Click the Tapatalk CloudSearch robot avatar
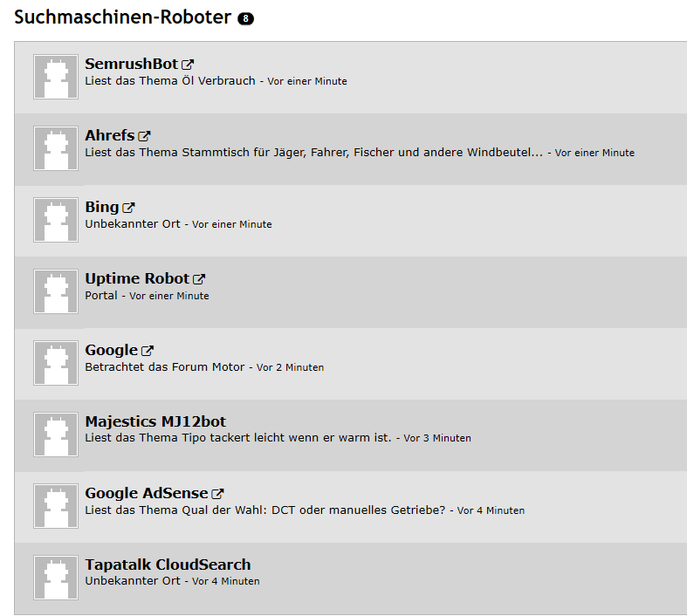 (x=56, y=578)
